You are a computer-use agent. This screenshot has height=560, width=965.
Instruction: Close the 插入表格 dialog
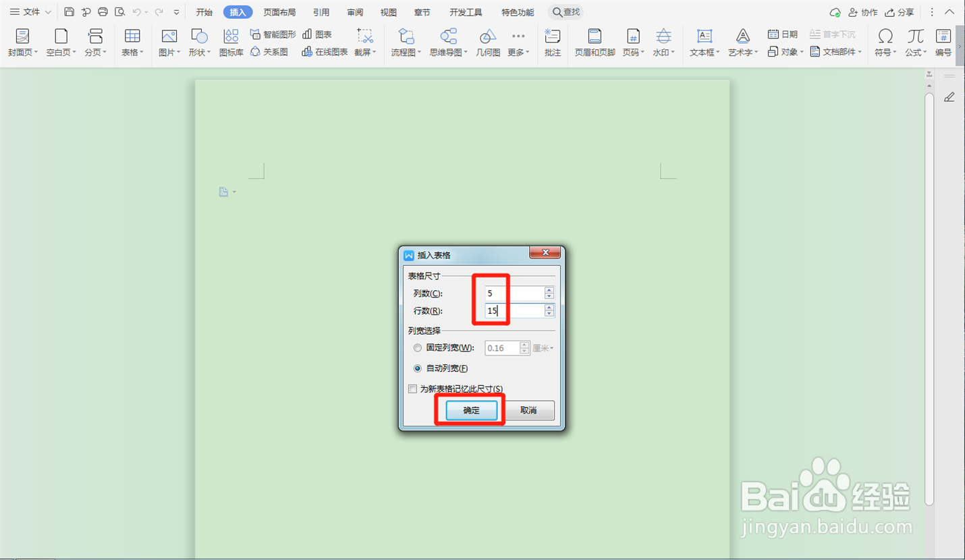(545, 252)
